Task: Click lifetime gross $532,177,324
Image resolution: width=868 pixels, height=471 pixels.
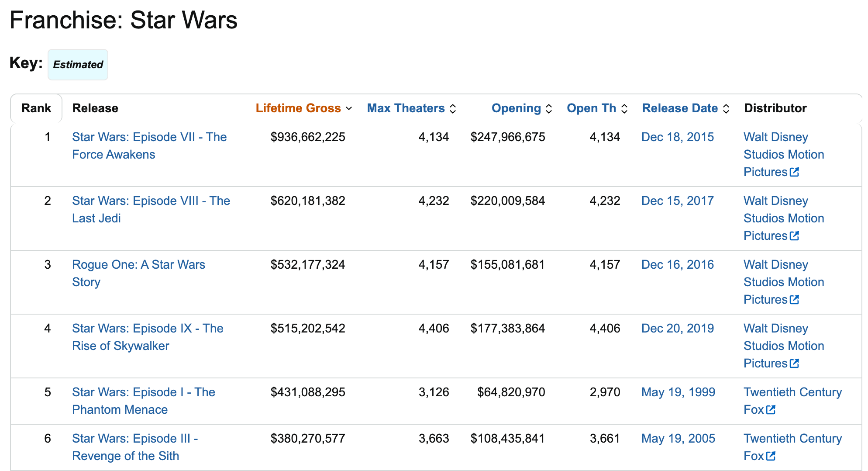Action: (x=308, y=265)
